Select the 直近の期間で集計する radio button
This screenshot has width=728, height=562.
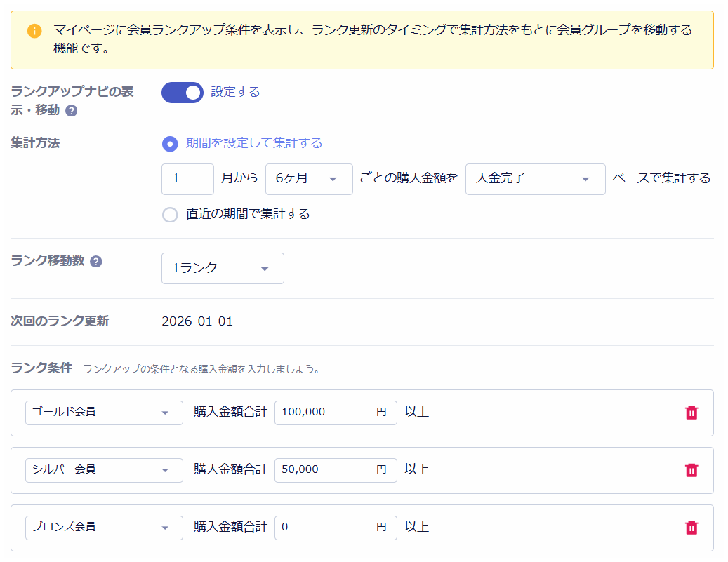(x=169, y=213)
